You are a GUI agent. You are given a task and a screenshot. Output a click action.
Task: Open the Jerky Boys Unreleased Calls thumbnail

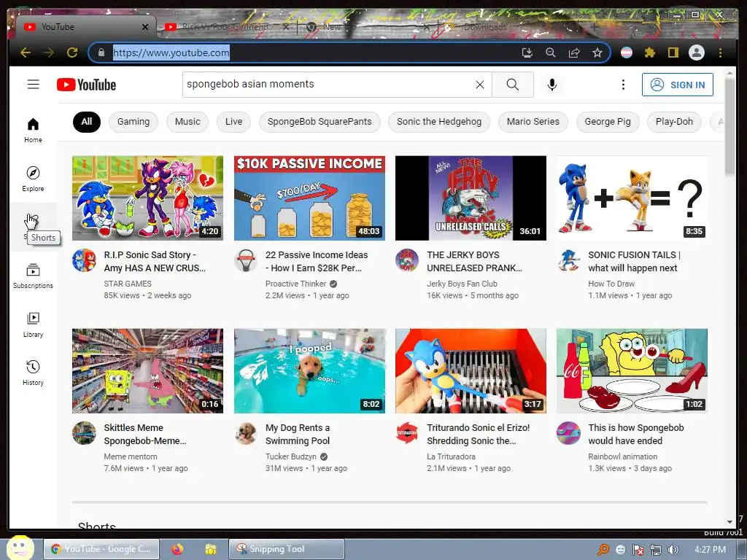[x=471, y=198]
